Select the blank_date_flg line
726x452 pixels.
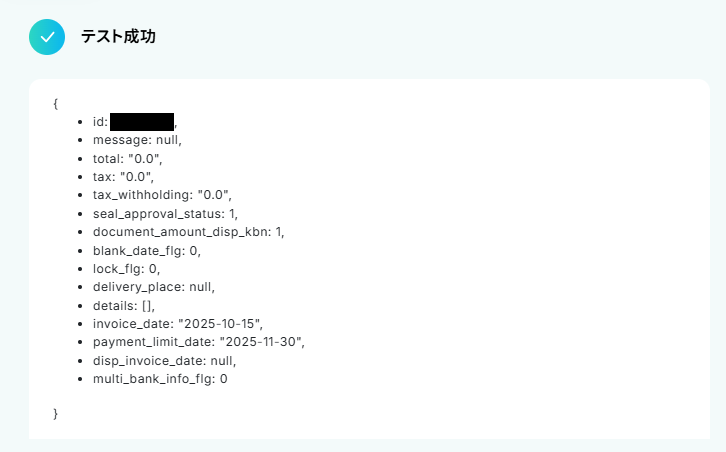click(x=146, y=250)
